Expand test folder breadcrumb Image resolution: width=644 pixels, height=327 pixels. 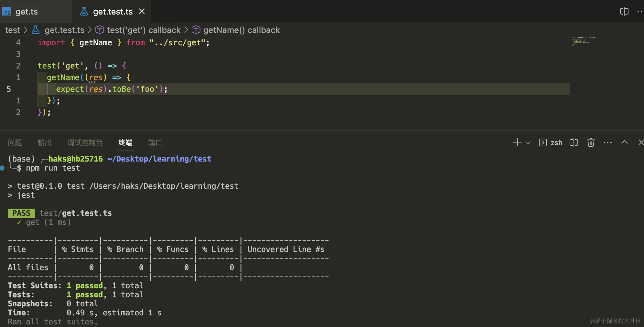13,30
